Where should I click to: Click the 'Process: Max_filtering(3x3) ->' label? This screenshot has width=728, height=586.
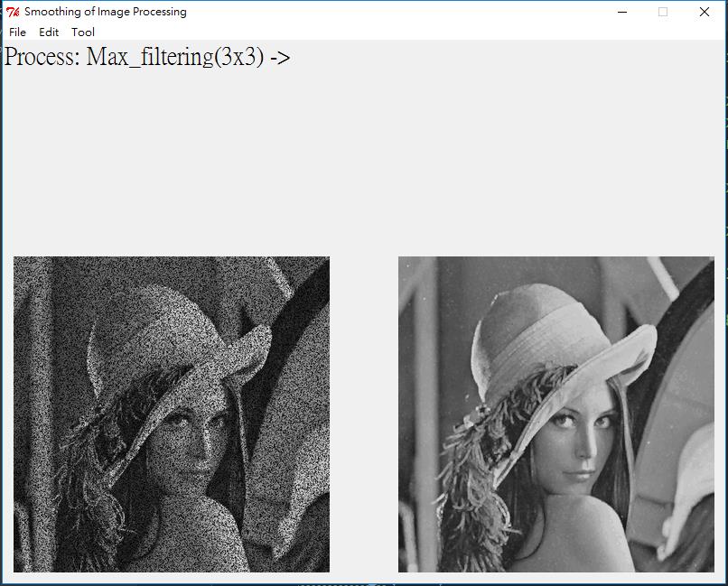(x=147, y=57)
